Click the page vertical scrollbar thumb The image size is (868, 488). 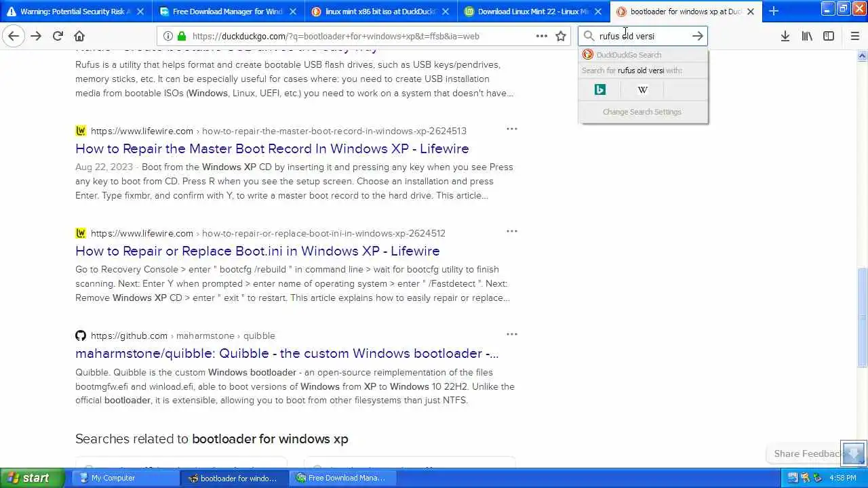[863, 317]
